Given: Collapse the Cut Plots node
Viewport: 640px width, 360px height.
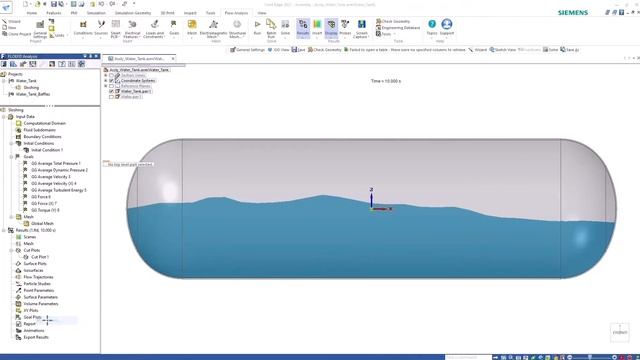Looking at the screenshot, I should click(11, 250).
